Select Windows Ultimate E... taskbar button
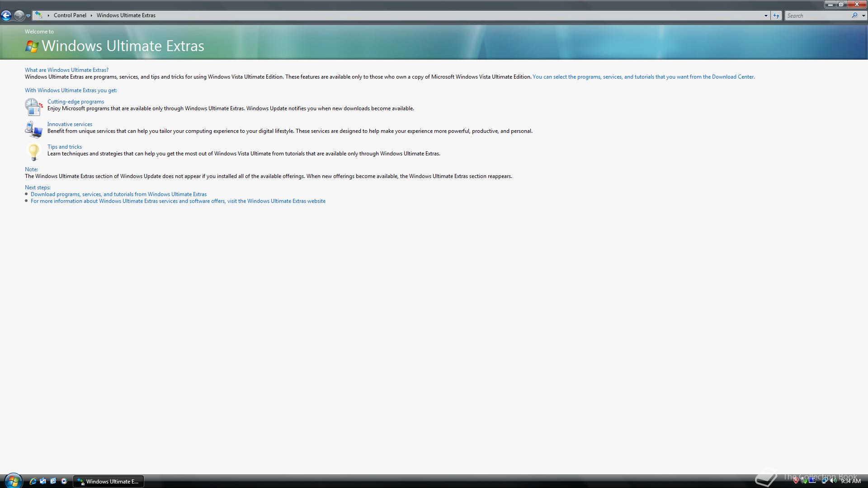This screenshot has width=868, height=488. click(x=108, y=482)
